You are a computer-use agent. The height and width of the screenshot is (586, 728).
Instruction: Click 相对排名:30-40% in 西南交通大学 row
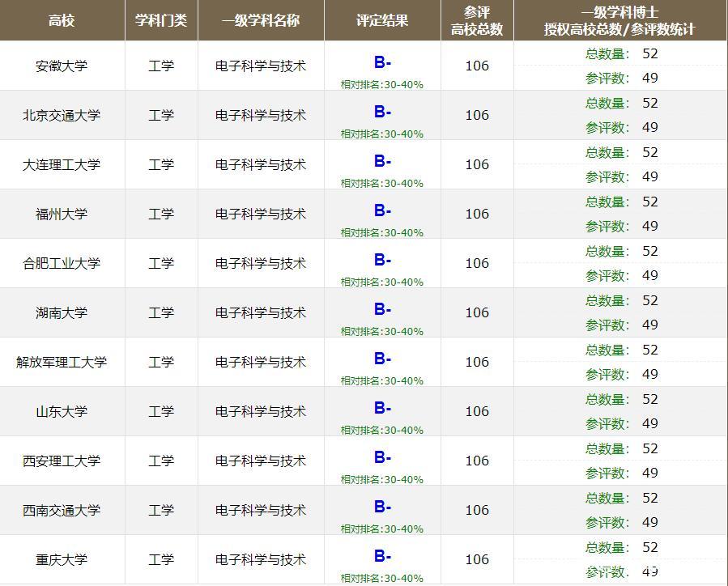pos(382,529)
